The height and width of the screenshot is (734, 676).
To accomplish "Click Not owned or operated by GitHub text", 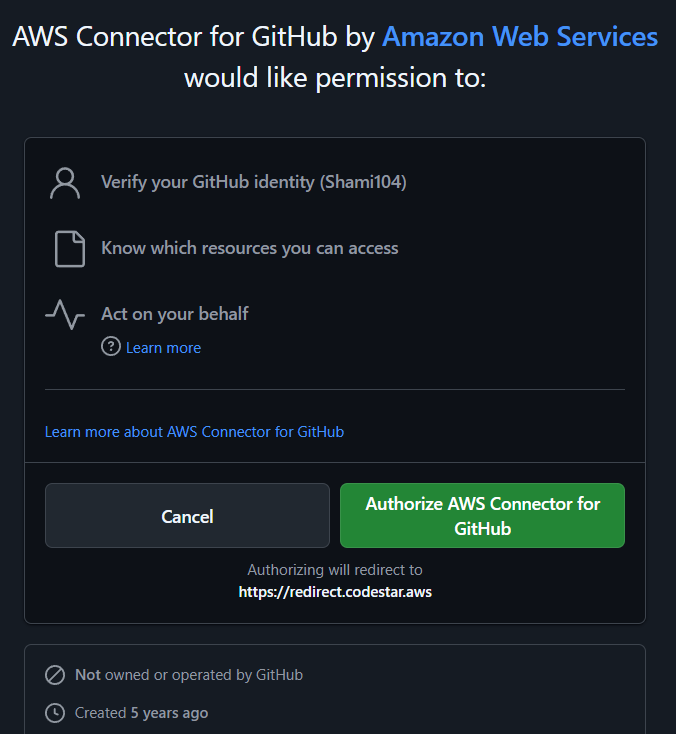I will pos(189,675).
